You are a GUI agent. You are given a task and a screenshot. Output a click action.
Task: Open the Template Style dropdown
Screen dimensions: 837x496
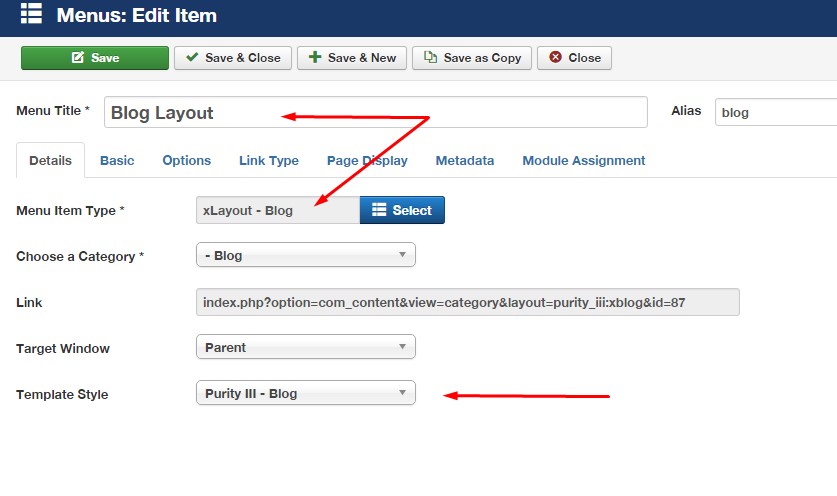pyautogui.click(x=305, y=393)
